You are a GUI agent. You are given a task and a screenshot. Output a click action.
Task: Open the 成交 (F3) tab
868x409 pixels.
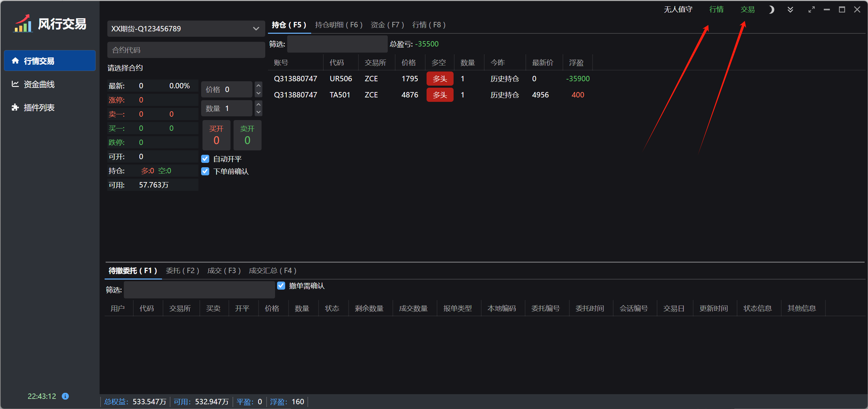pyautogui.click(x=224, y=271)
